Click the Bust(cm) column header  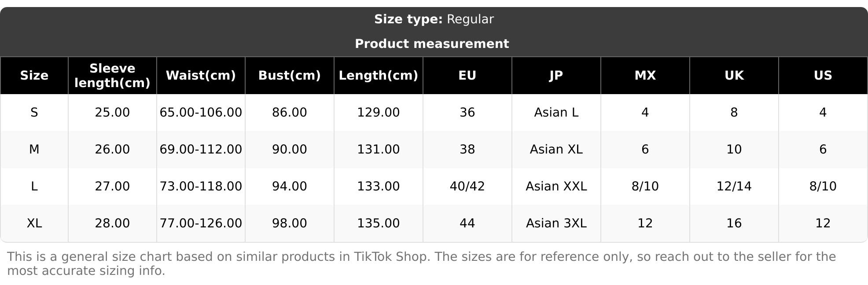click(x=289, y=76)
